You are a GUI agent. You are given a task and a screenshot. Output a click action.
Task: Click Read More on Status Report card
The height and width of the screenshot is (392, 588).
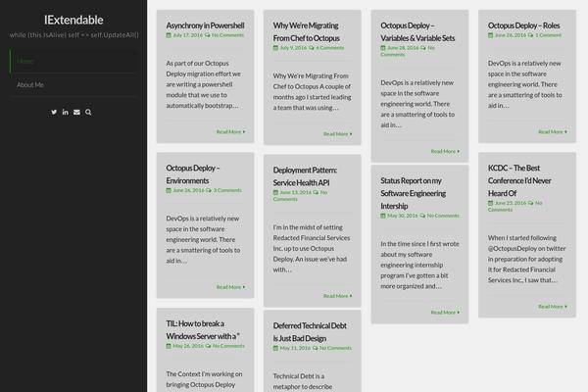click(x=445, y=313)
